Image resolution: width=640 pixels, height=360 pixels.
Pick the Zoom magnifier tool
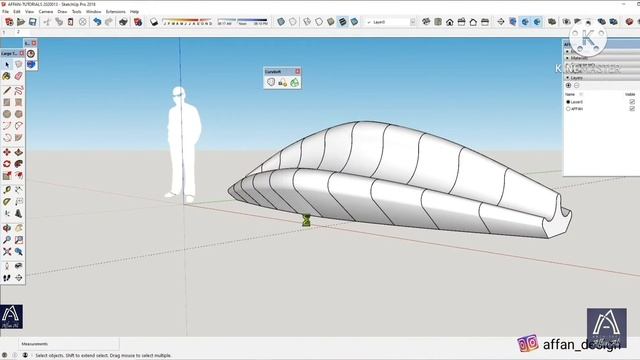7,240
